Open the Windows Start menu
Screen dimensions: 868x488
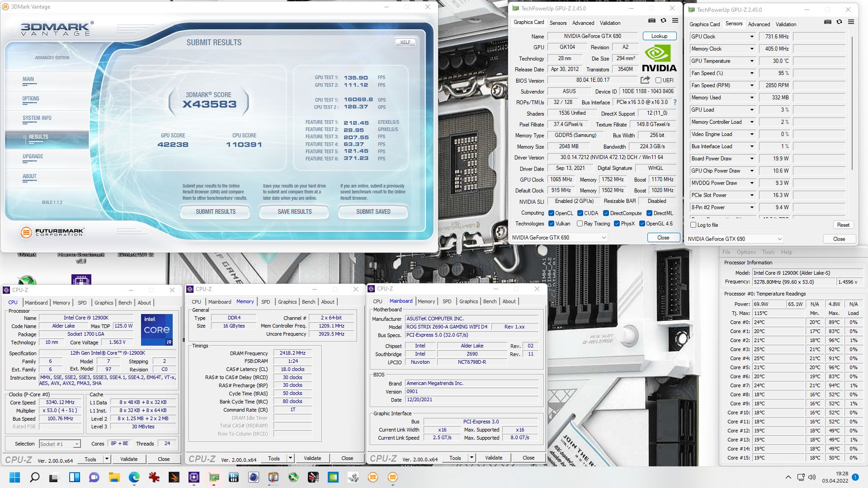pos(14,477)
